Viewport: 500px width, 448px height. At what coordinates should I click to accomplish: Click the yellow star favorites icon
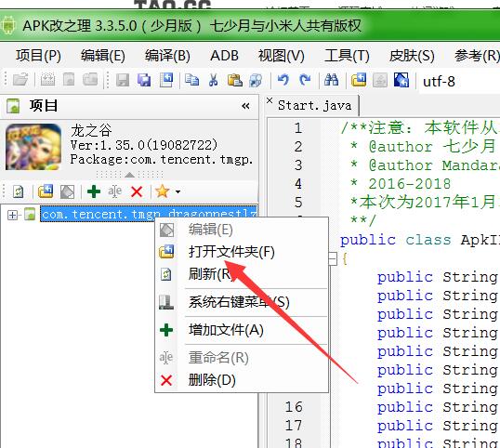[162, 191]
